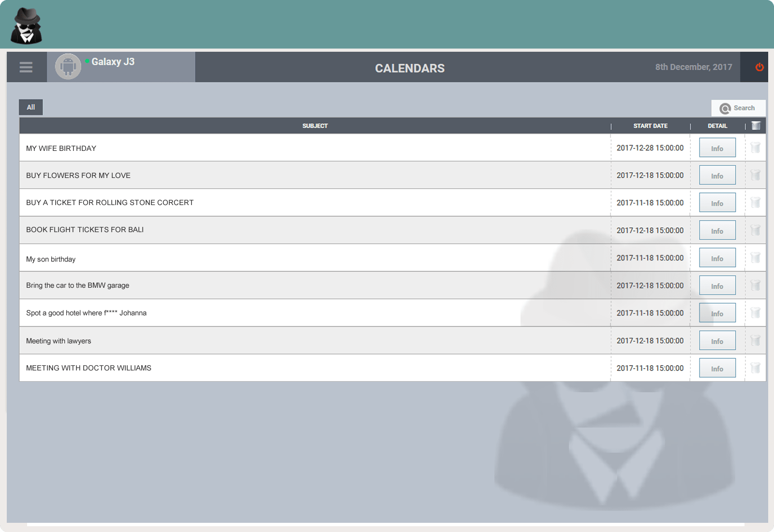Select the All filter tab
774x532 pixels.
[31, 107]
